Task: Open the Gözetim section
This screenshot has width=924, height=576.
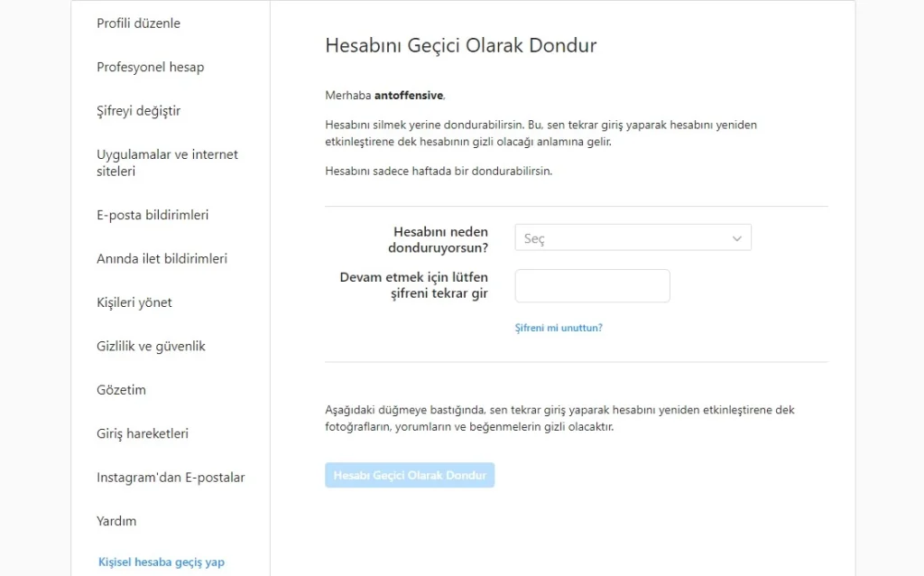Action: (x=121, y=390)
